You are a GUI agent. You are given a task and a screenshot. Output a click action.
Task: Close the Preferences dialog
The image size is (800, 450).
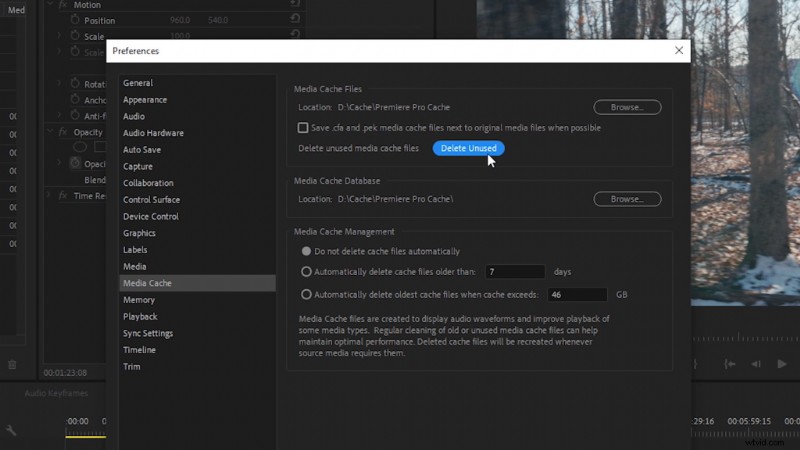(679, 51)
